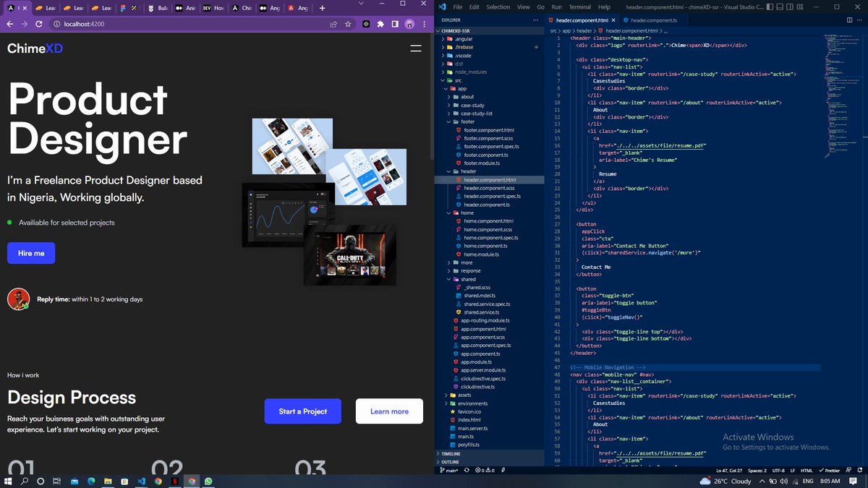
Task: Expand the OUTLINE section in the sidebar
Action: pyautogui.click(x=451, y=461)
